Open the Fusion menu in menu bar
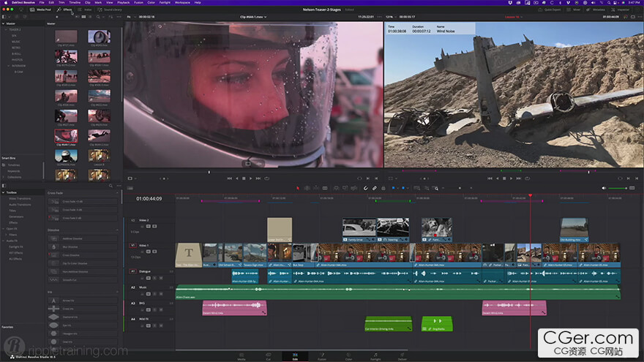 coord(137,3)
